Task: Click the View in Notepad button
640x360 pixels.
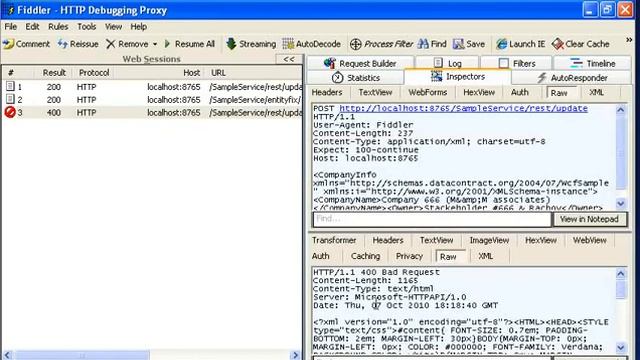Action: pyautogui.click(x=589, y=219)
